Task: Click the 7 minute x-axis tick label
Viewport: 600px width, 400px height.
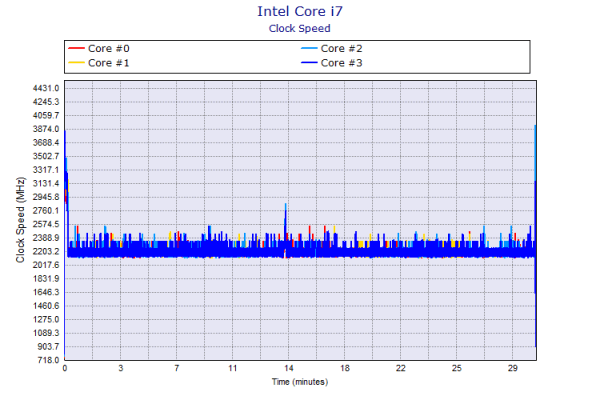Action: [176, 368]
